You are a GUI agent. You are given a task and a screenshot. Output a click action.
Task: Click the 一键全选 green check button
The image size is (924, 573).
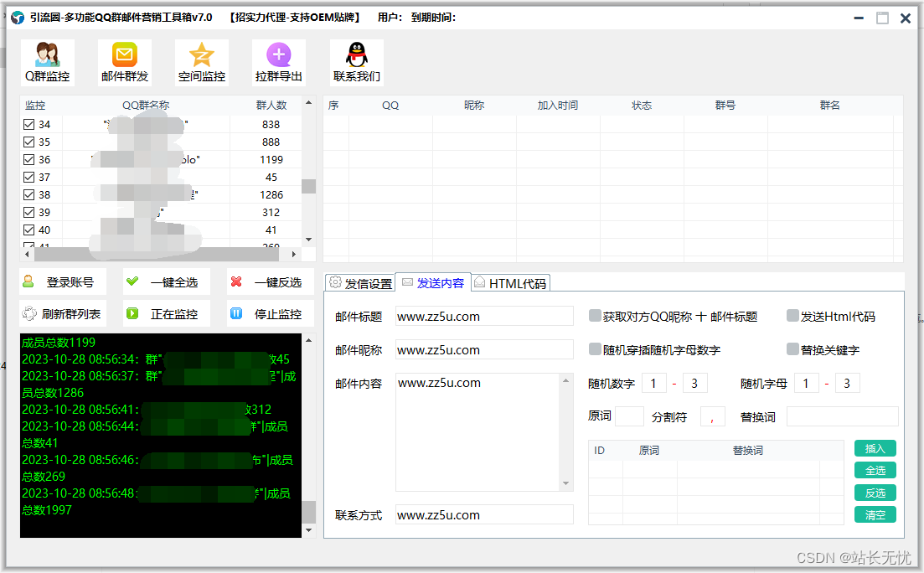167,281
